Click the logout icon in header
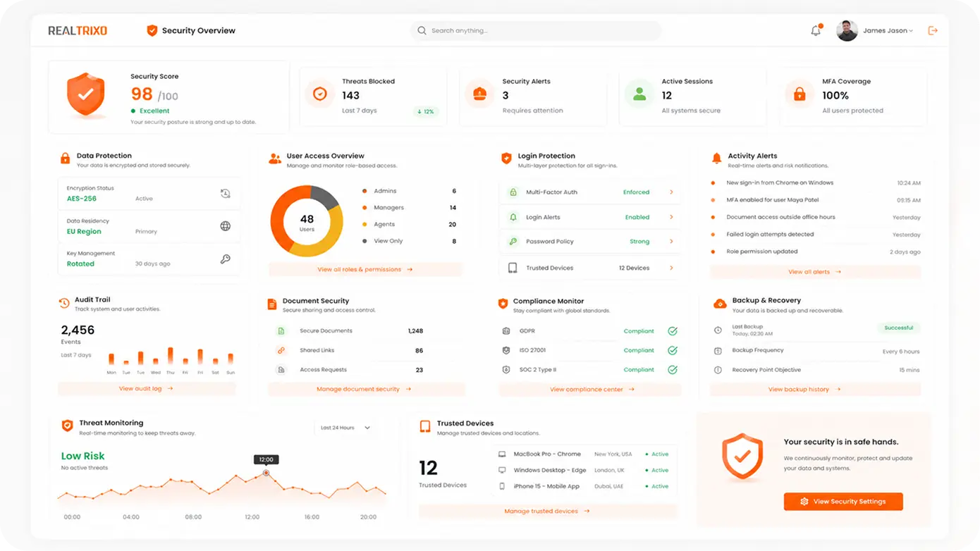Image resolution: width=980 pixels, height=551 pixels. coord(933,30)
